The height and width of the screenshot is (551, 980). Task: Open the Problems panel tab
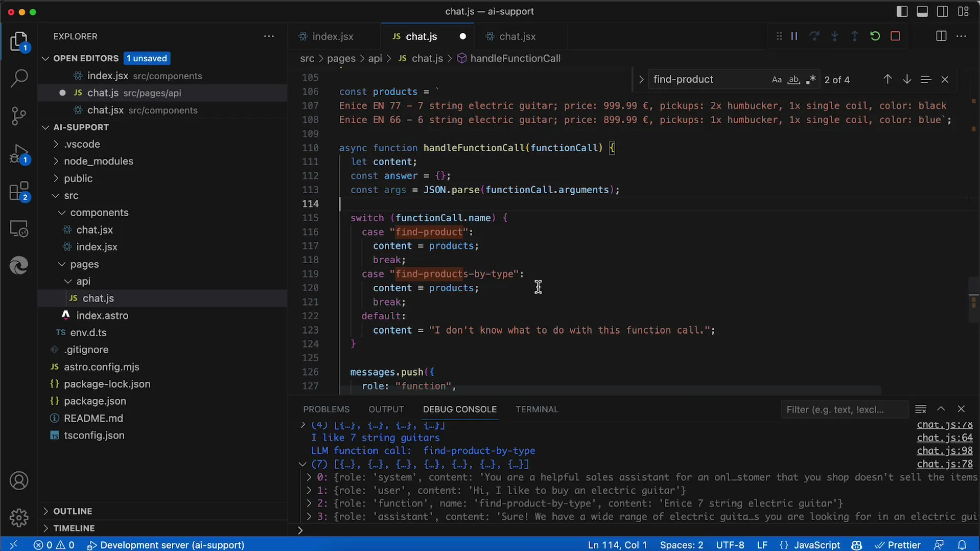326,409
